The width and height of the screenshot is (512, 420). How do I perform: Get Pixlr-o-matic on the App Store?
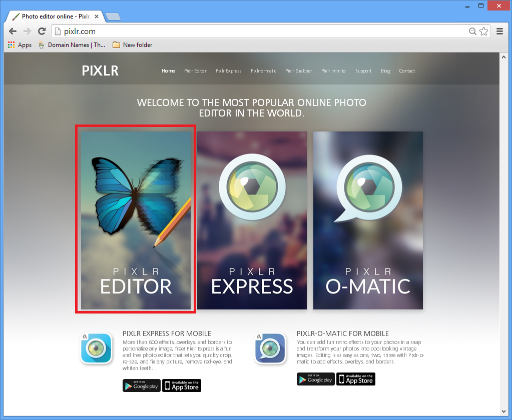356,379
